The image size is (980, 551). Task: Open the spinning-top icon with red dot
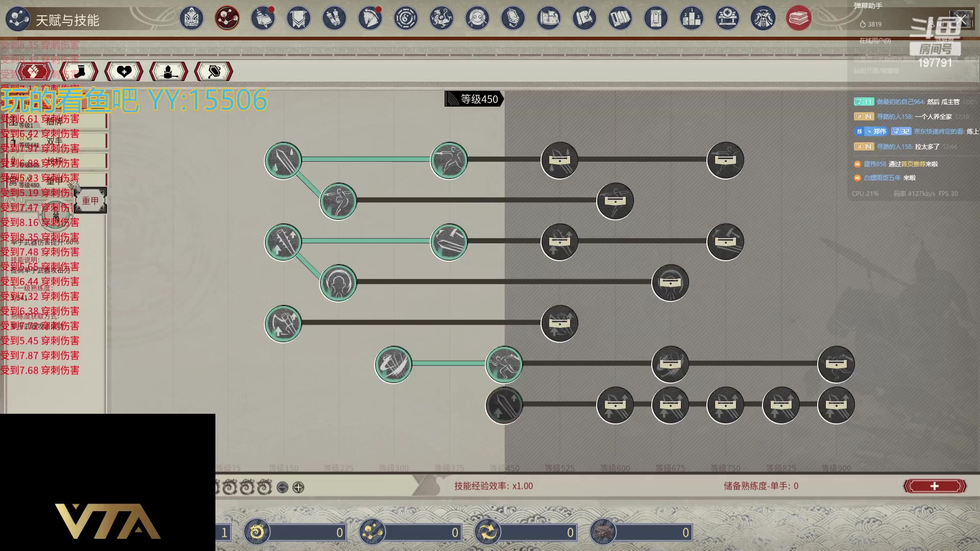coord(263,19)
